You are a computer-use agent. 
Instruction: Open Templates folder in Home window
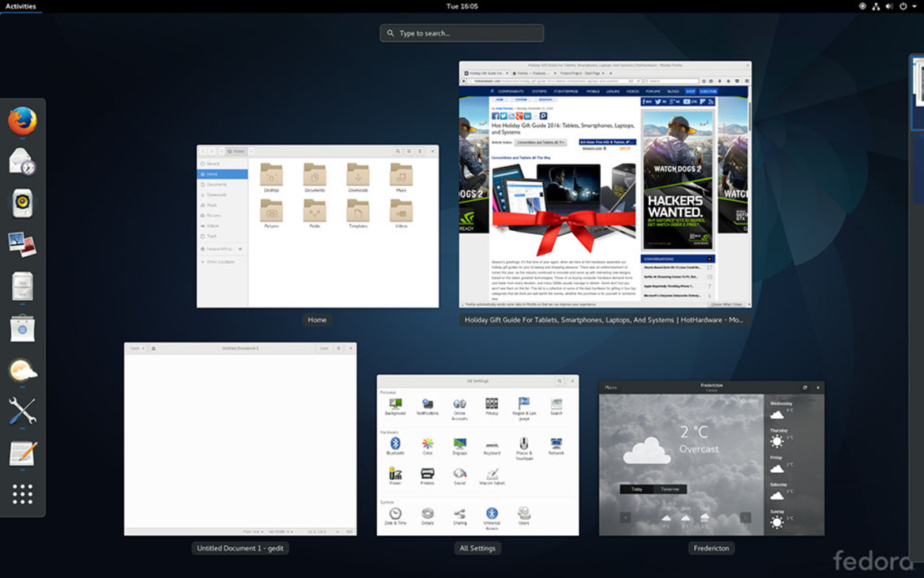coord(358,213)
